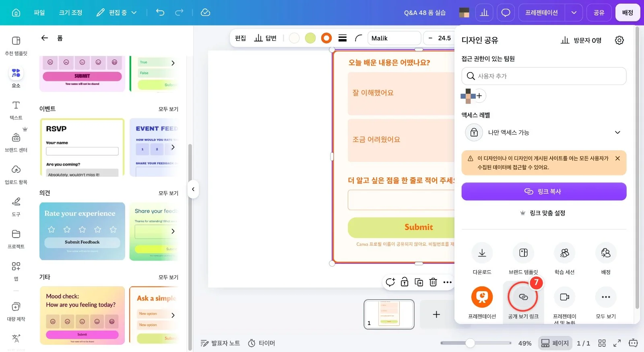This screenshot has width=644, height=352.
Task: Duplicate the selected element
Action: point(419,282)
